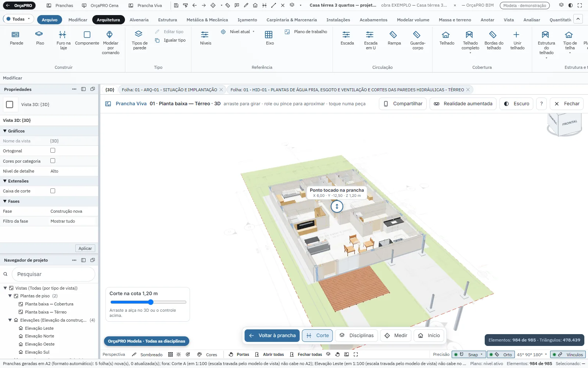Select the Bordas do telhado tool
588x368 pixels.
494,40
